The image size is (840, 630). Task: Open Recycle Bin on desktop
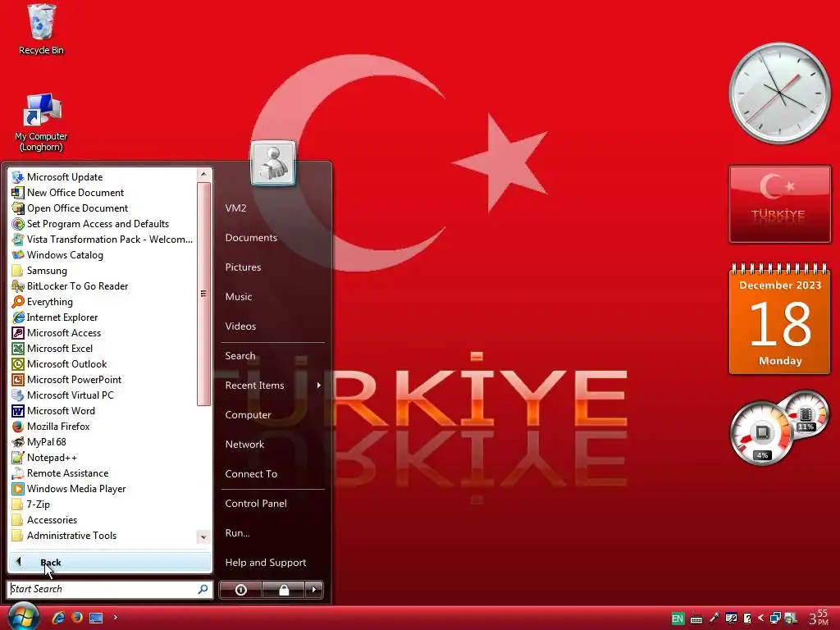point(41,30)
